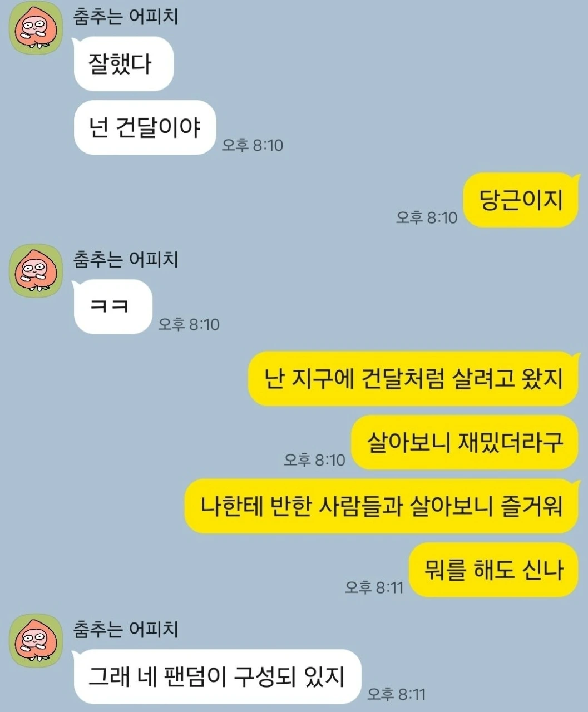Select the '춤추는 어피치' name above 'ㅋㅋ'
Image resolution: width=588 pixels, height=712 pixels.
pos(126,259)
